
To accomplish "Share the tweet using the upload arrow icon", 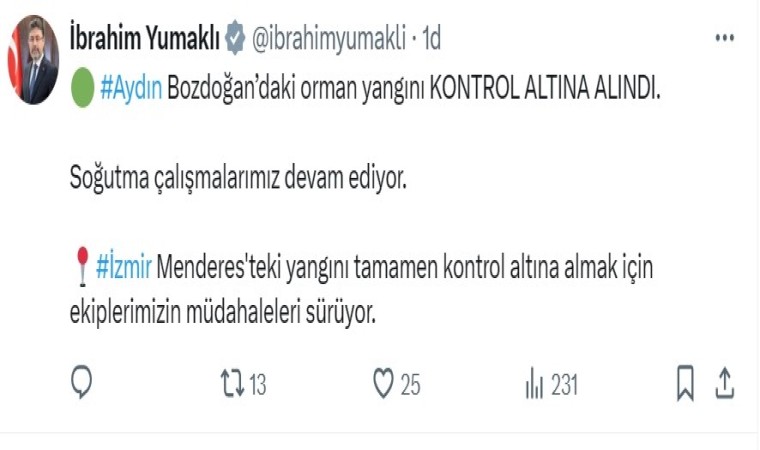I will [x=725, y=383].
